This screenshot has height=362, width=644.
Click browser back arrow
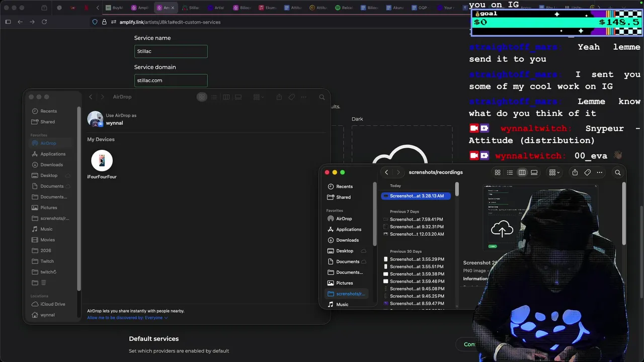20,22
